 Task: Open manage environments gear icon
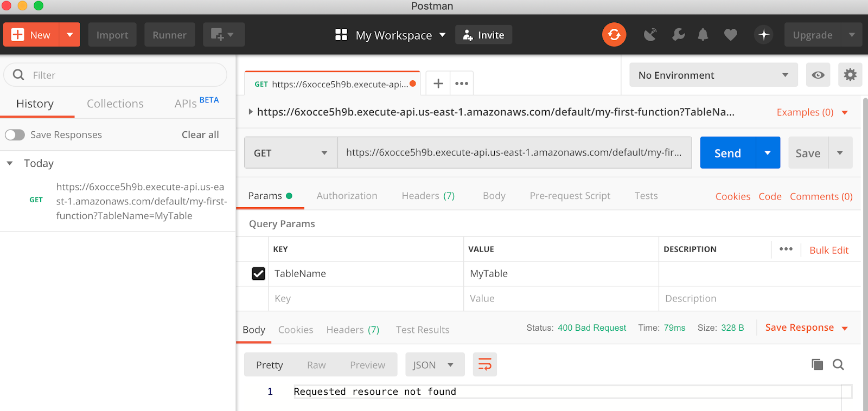[850, 75]
